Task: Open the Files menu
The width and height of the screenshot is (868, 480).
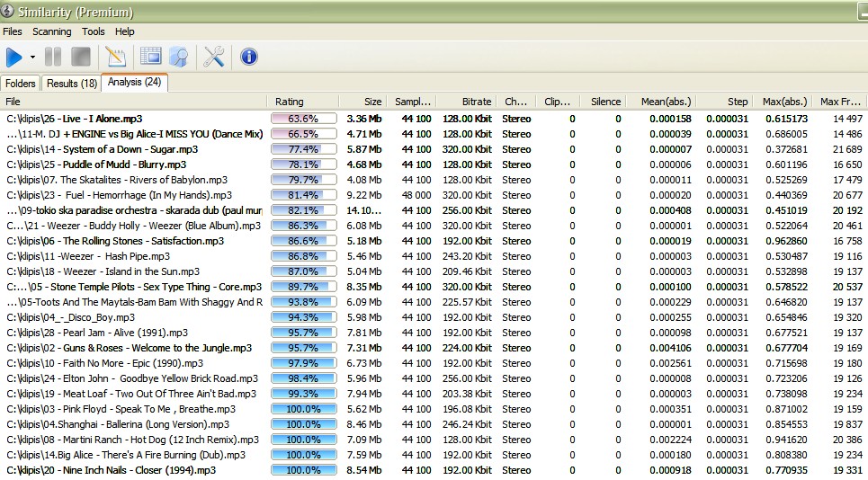Action: (x=13, y=31)
